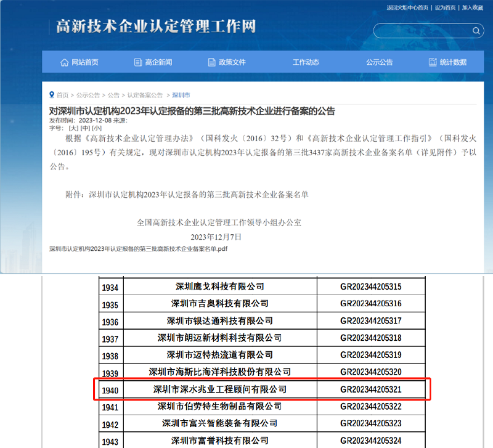The image size is (493, 448).
Task: Click company 深圳市富兴智能装备有限公司
Action: 220,423
